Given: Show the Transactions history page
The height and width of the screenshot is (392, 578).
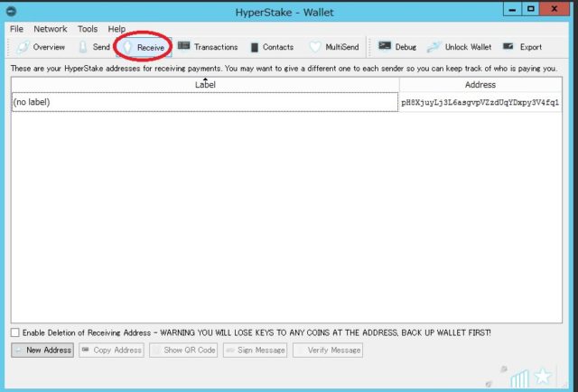Looking at the screenshot, I should [x=208, y=47].
